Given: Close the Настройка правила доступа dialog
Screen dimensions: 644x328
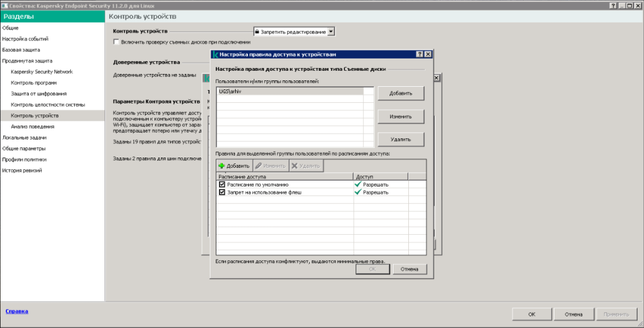Looking at the screenshot, I should pyautogui.click(x=428, y=54).
